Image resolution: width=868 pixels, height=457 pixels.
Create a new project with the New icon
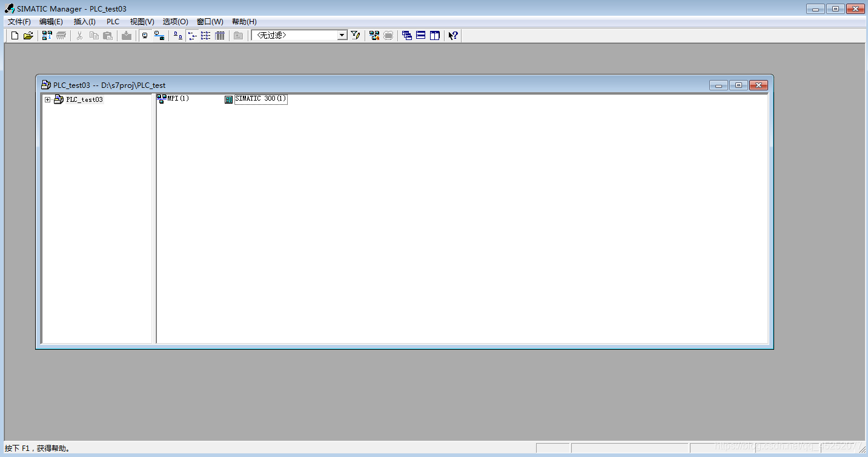point(15,36)
